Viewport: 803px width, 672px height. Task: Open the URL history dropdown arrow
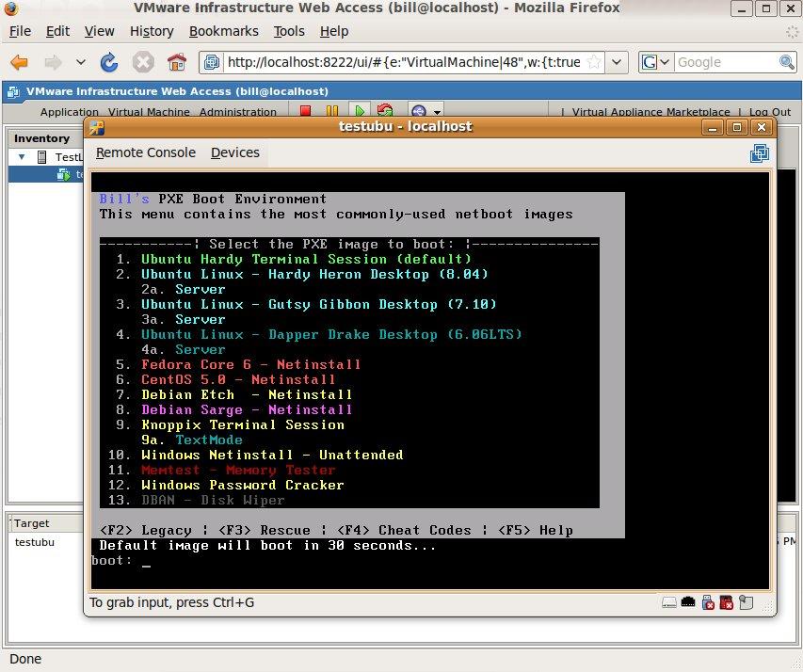pyautogui.click(x=618, y=63)
